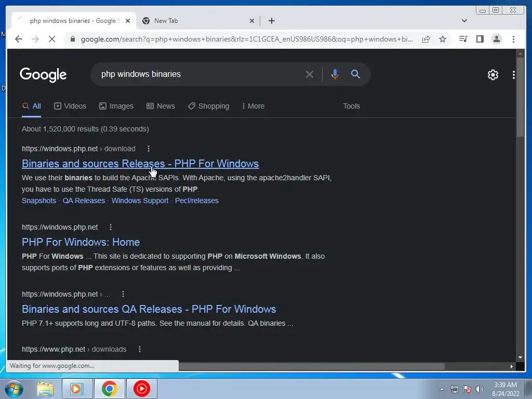Open Binaries and sources Releases link
The image size is (532, 399).
(140, 164)
